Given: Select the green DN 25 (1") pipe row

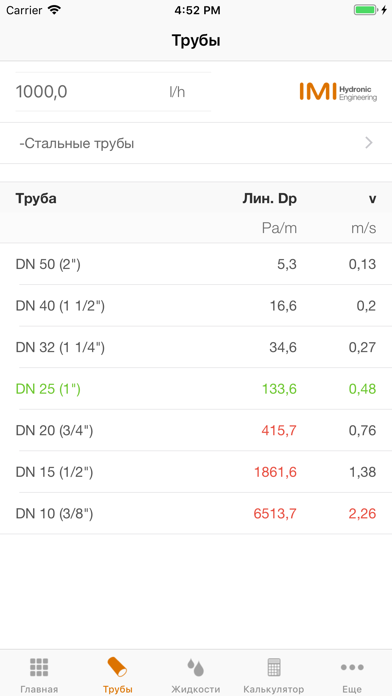Looking at the screenshot, I should point(196,389).
